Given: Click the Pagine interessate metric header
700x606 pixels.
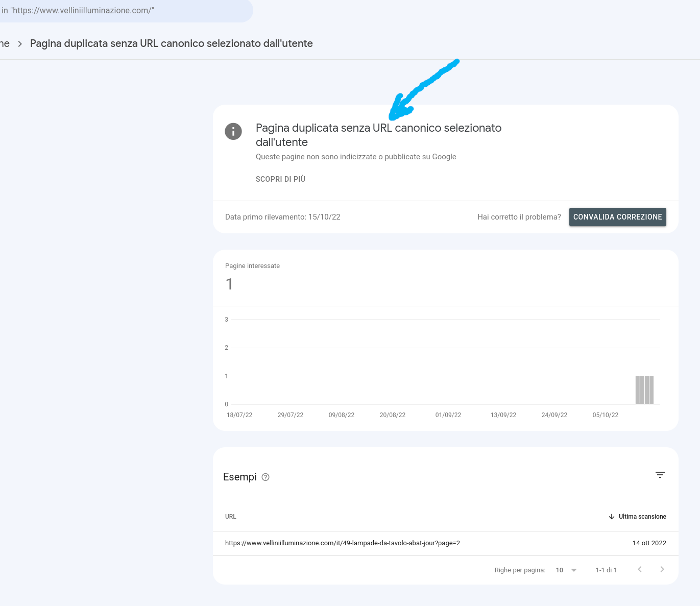Looking at the screenshot, I should [x=252, y=266].
